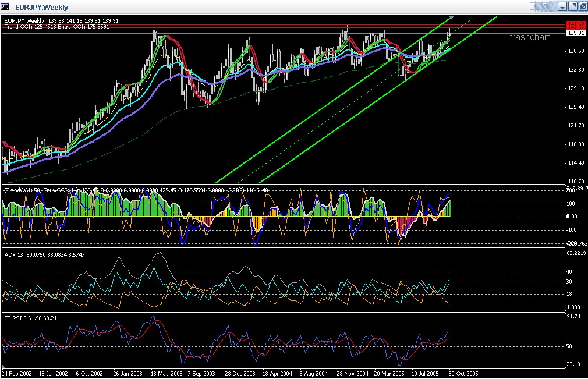588x379 pixels.
Task: Click 129.10 on the price scale
Action: 576,88
